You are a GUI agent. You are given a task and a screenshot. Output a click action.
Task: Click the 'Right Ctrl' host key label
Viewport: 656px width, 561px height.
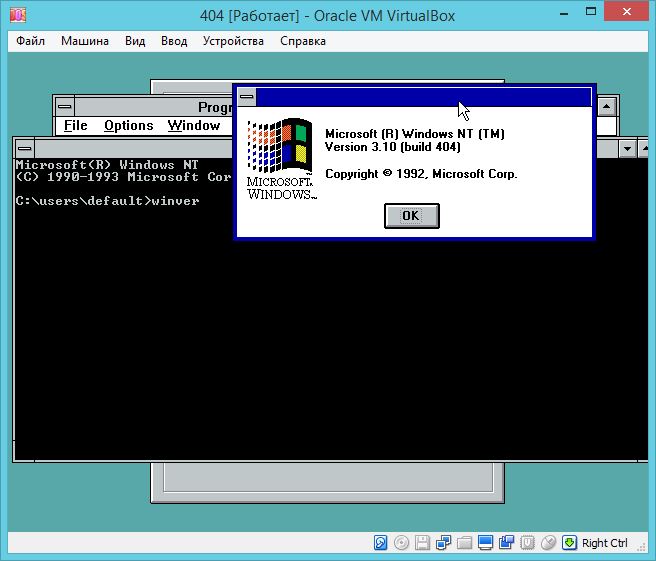point(605,543)
